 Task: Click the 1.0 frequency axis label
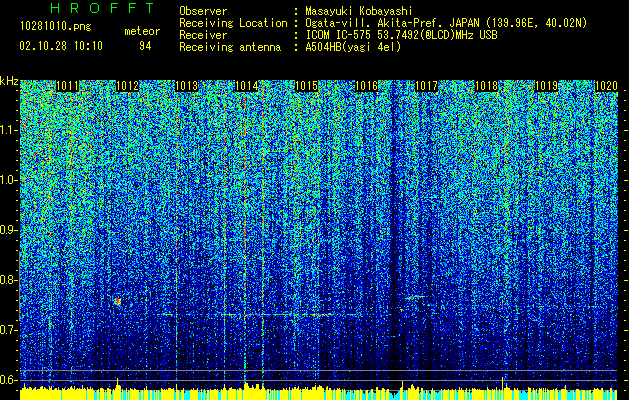point(8,180)
